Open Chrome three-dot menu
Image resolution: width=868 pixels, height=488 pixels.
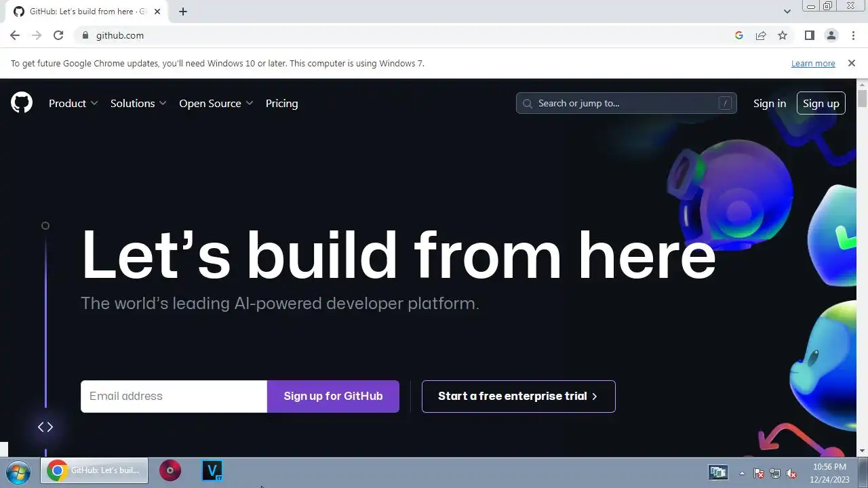(853, 35)
